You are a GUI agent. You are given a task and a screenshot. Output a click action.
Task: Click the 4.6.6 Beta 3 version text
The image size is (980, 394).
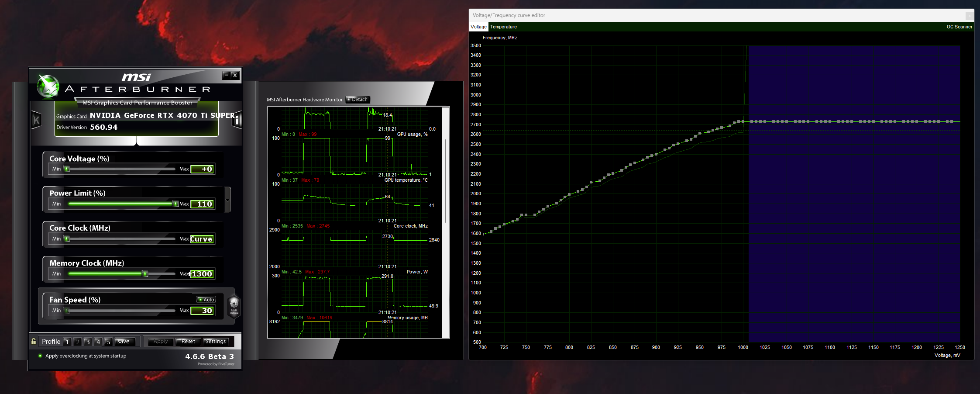[210, 356]
